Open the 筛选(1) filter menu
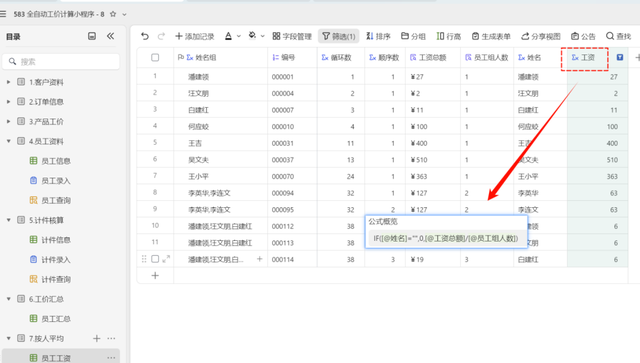640x363 pixels. [338, 36]
